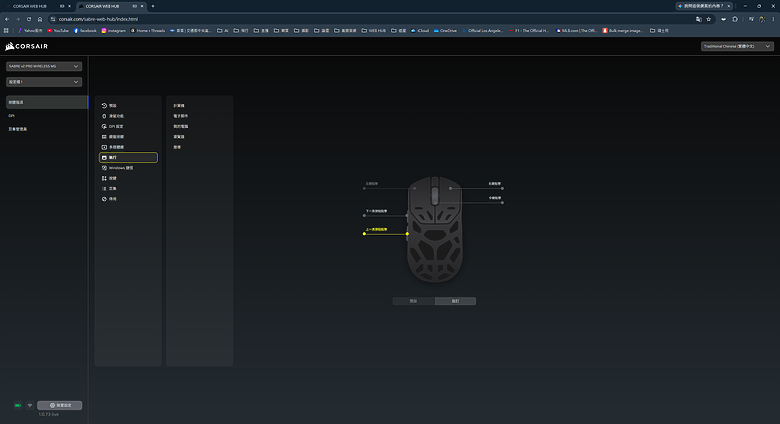Click the wireless signal icon at bottom left
The width and height of the screenshot is (780, 424).
[x=30, y=406]
